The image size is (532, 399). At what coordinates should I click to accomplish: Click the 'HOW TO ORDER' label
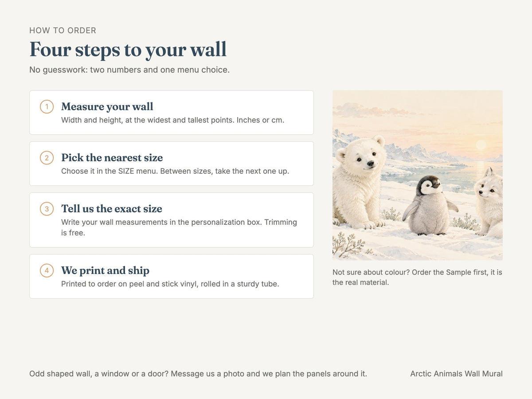[x=63, y=31]
